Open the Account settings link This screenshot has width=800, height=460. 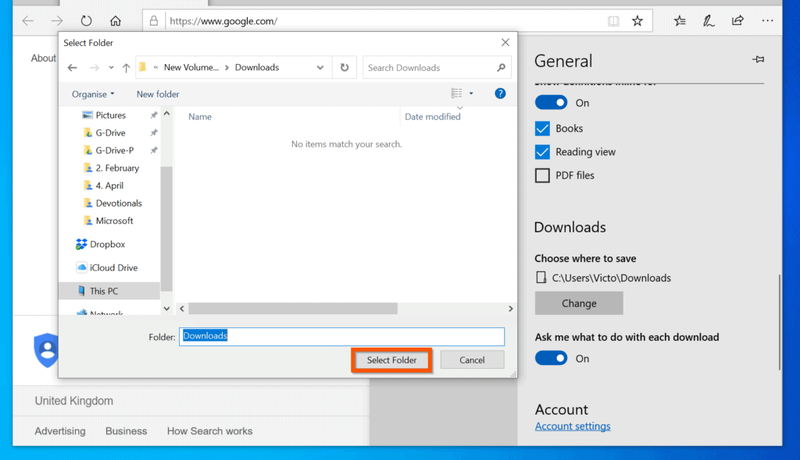pos(572,426)
